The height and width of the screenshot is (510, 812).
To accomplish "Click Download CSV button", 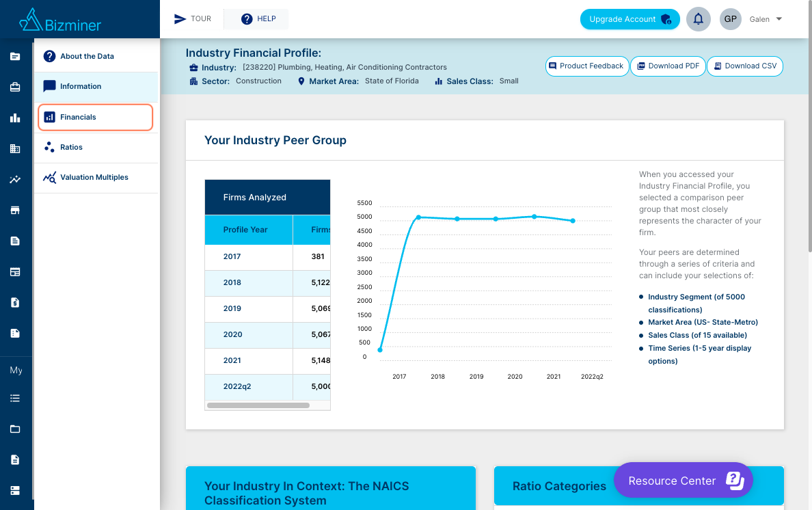I will (x=745, y=66).
